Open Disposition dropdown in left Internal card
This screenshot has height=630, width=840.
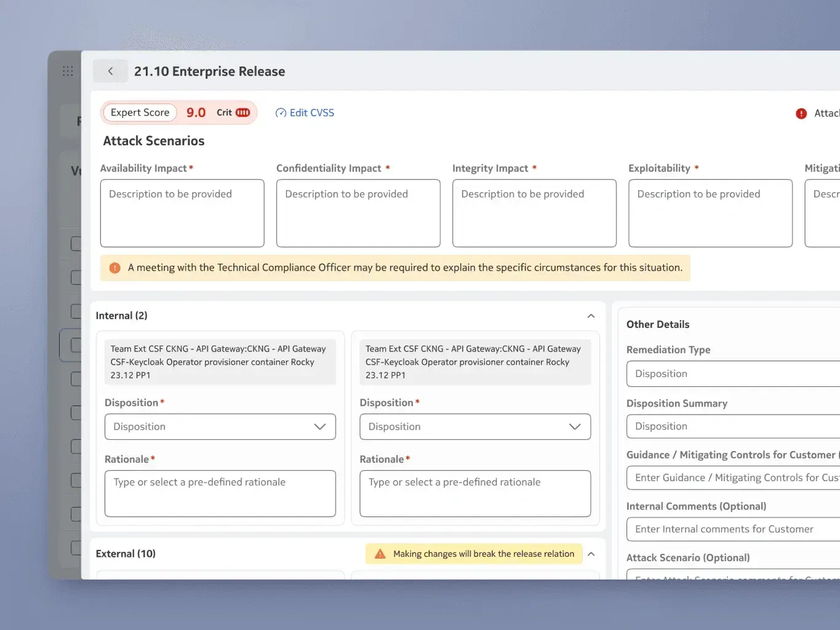pos(220,427)
